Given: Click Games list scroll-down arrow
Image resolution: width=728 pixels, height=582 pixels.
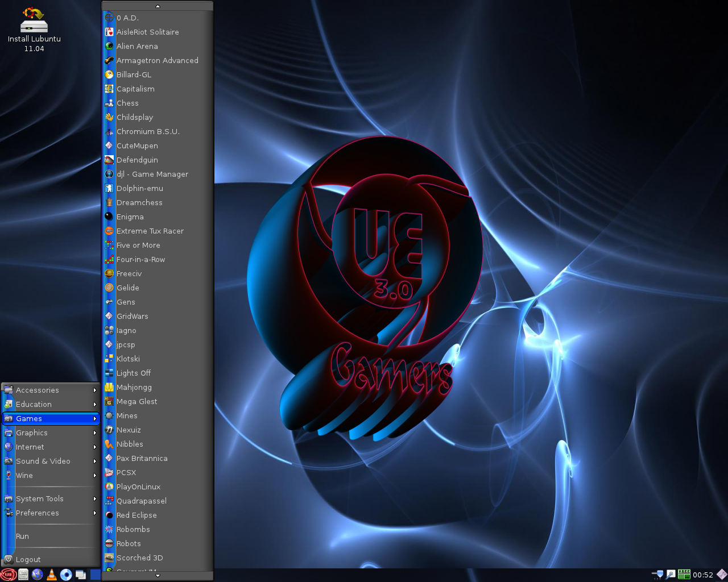Looking at the screenshot, I should (158, 575).
